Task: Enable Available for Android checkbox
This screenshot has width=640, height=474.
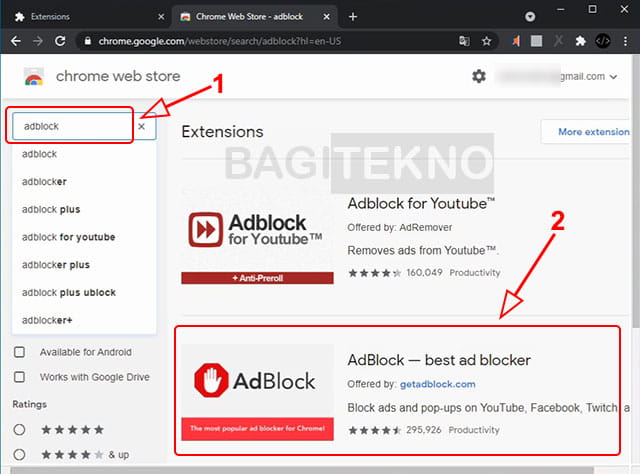Action: pyautogui.click(x=20, y=352)
